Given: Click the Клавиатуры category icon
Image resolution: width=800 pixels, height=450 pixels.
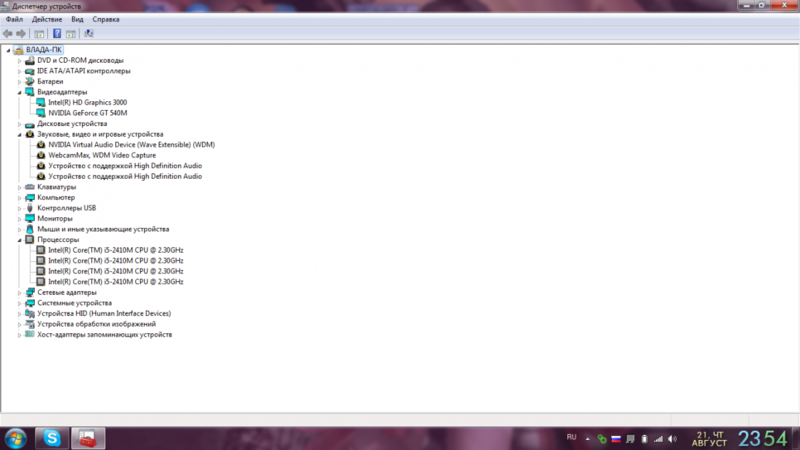Looking at the screenshot, I should (30, 187).
